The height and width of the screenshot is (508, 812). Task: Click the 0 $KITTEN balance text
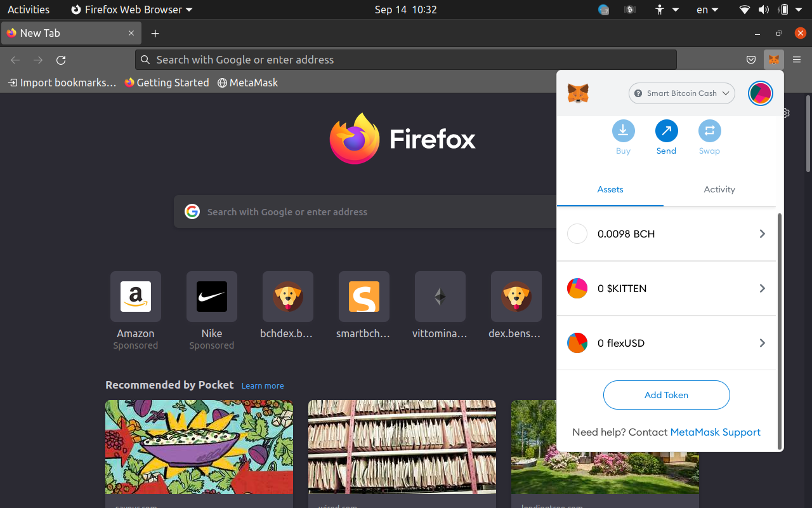pyautogui.click(x=622, y=288)
